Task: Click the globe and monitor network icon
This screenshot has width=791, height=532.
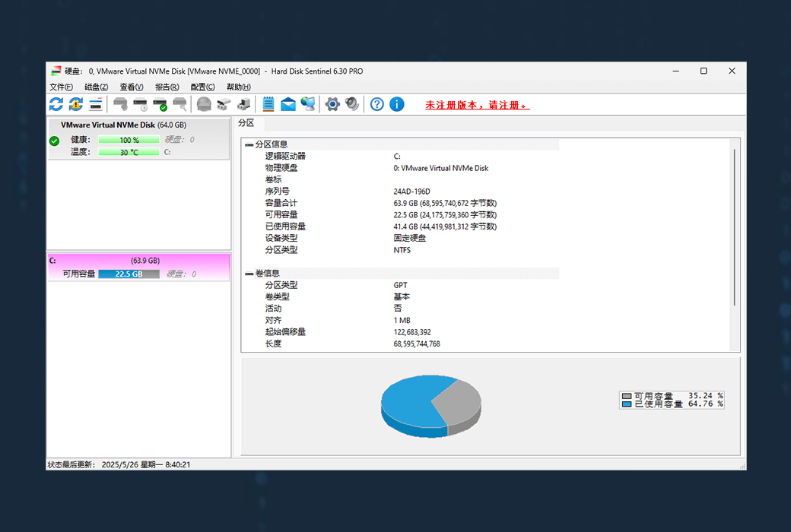Action: pyautogui.click(x=308, y=104)
